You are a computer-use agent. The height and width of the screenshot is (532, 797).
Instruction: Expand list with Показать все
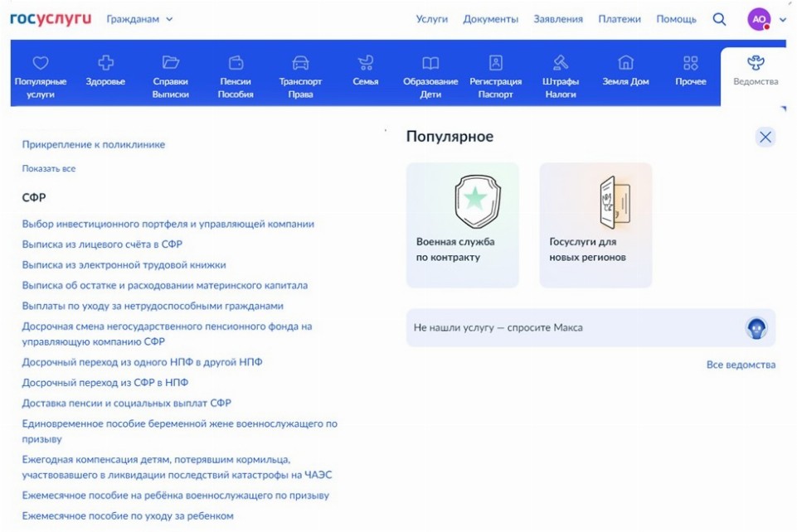[x=49, y=168]
